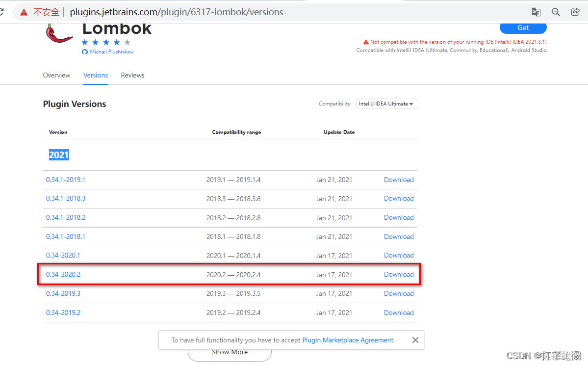Close the Plugin Marketplace Agreement notice
The height and width of the screenshot is (365, 588).
415,340
